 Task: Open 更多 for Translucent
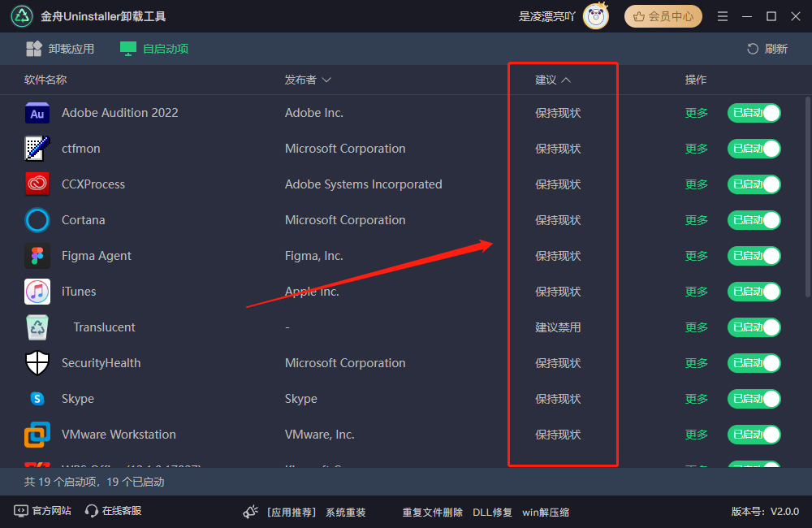point(696,327)
